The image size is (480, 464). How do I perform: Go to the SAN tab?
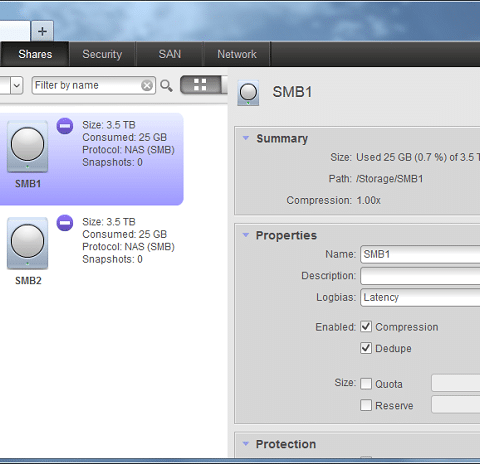click(170, 54)
